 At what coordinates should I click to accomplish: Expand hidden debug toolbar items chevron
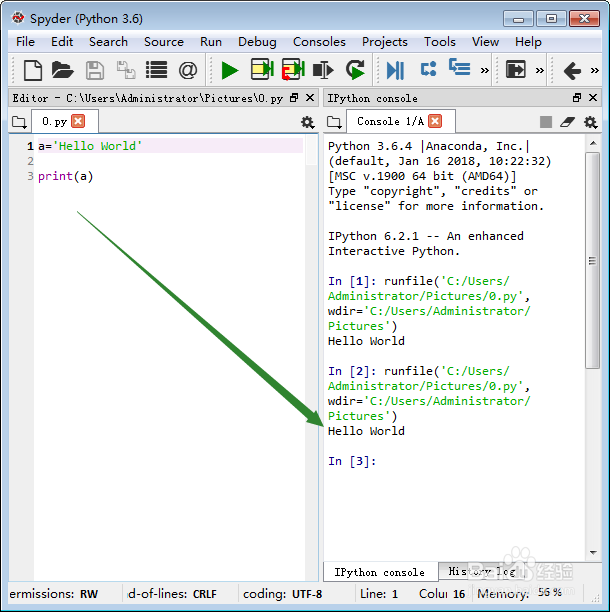tap(485, 71)
